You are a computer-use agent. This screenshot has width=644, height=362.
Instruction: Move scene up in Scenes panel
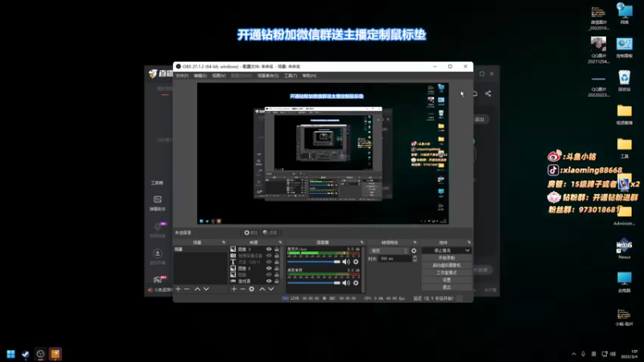(x=197, y=289)
